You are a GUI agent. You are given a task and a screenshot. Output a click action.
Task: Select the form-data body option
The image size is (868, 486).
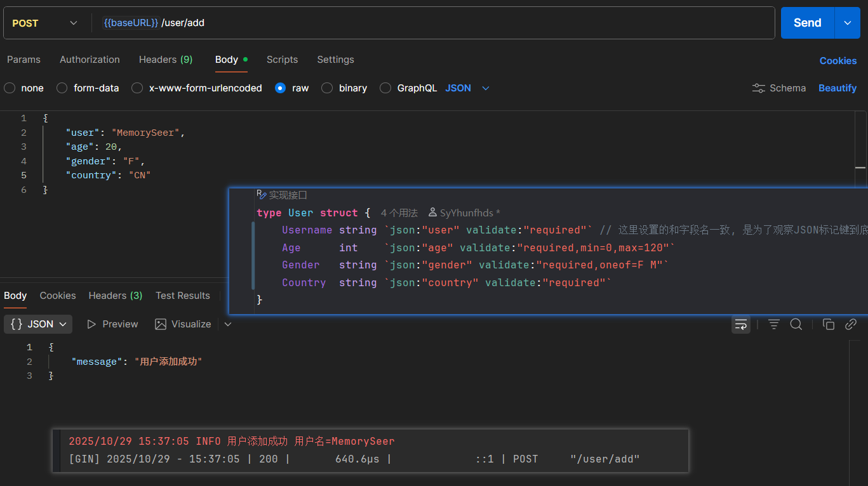click(x=62, y=88)
